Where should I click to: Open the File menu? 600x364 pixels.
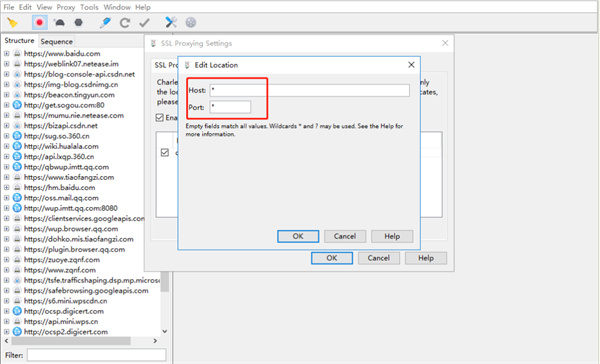(9, 7)
